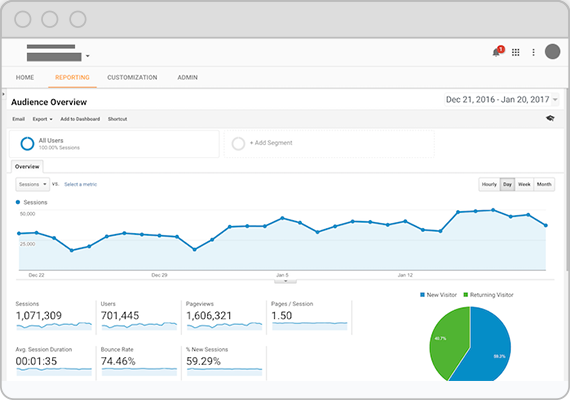Viewport: 570px width, 400px height.
Task: Open the Sessions metric dropdown
Action: point(32,184)
